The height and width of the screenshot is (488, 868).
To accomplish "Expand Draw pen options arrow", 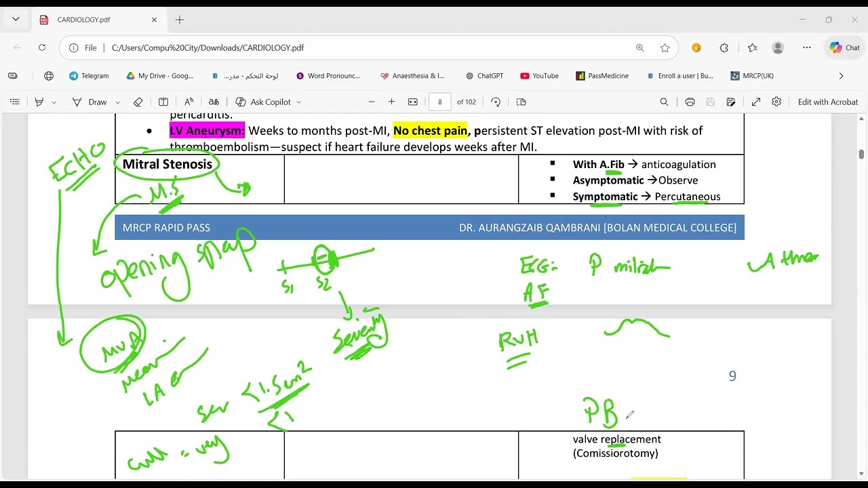I will 117,102.
